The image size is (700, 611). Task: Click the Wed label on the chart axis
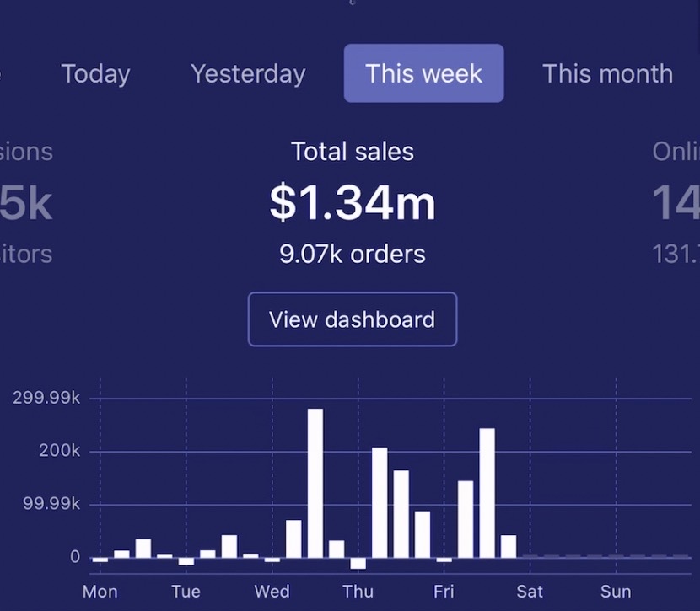(x=272, y=592)
